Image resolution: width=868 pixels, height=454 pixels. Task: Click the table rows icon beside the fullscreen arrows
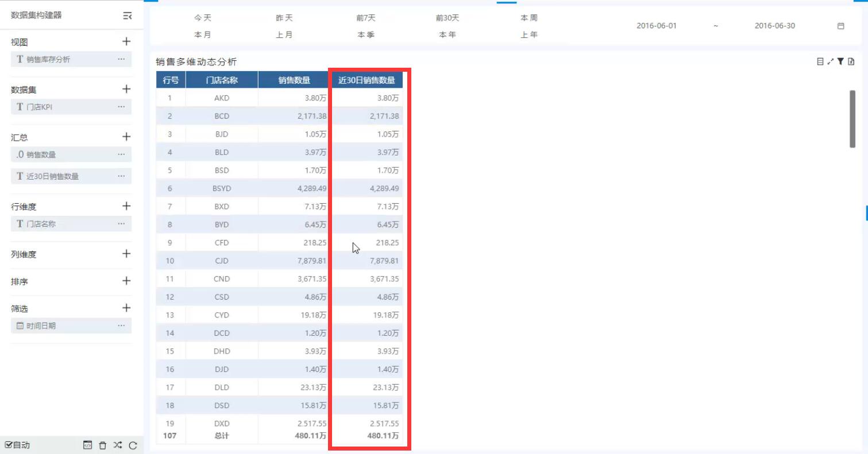(820, 61)
